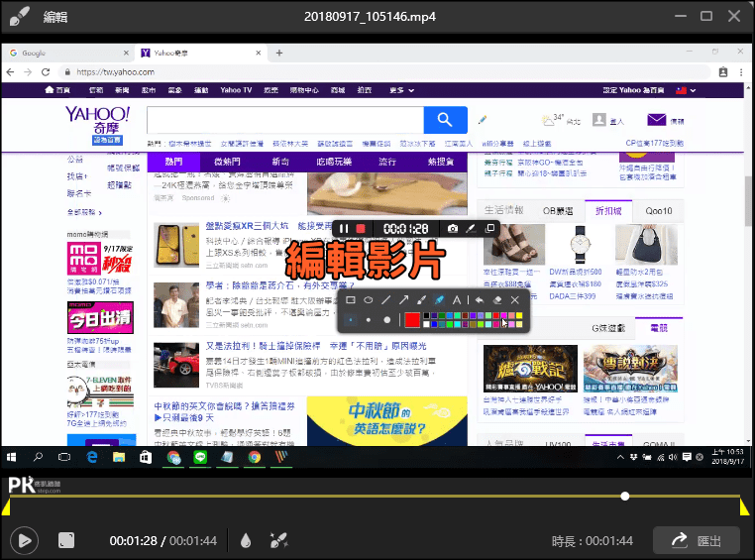This screenshot has height=560, width=755.
Task: Pick the white color swatch
Action: click(x=426, y=324)
